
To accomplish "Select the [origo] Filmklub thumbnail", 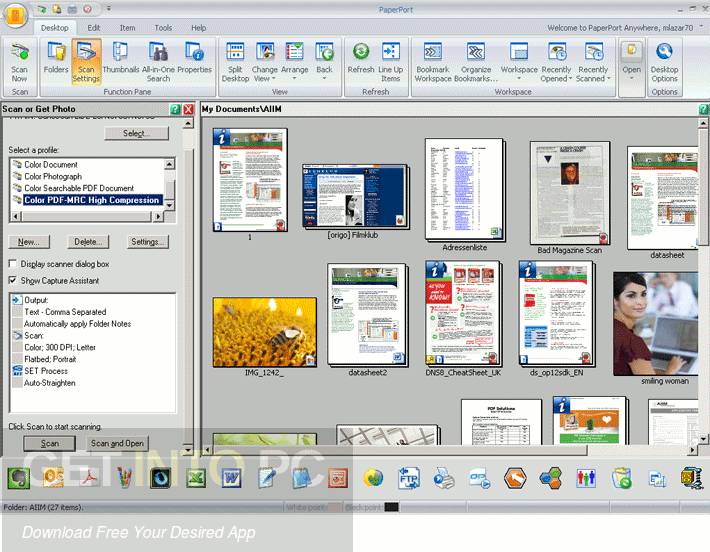I will click(x=355, y=197).
